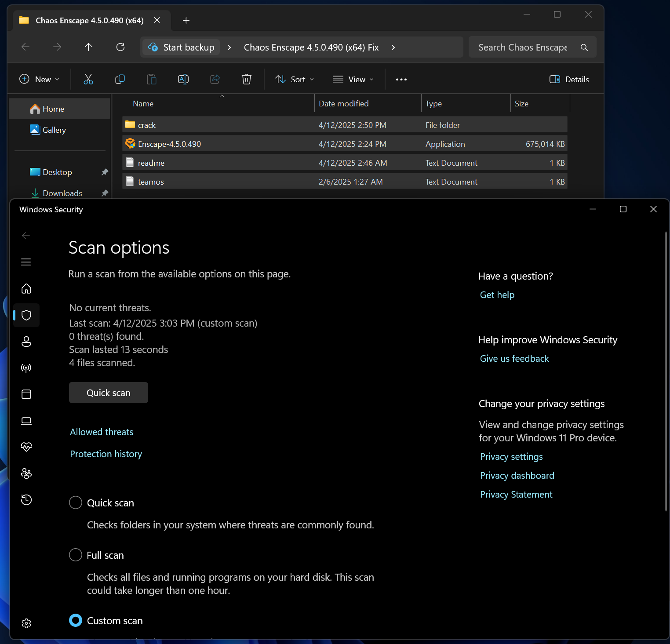The image size is (670, 644).
Task: Click the Paste clipboard icon in File Explorer
Action: [152, 79]
